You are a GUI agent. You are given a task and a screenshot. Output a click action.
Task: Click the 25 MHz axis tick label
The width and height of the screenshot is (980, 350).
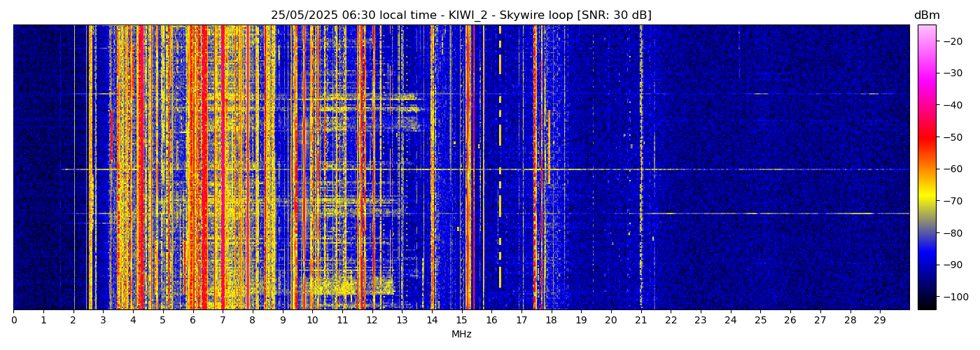(760, 320)
